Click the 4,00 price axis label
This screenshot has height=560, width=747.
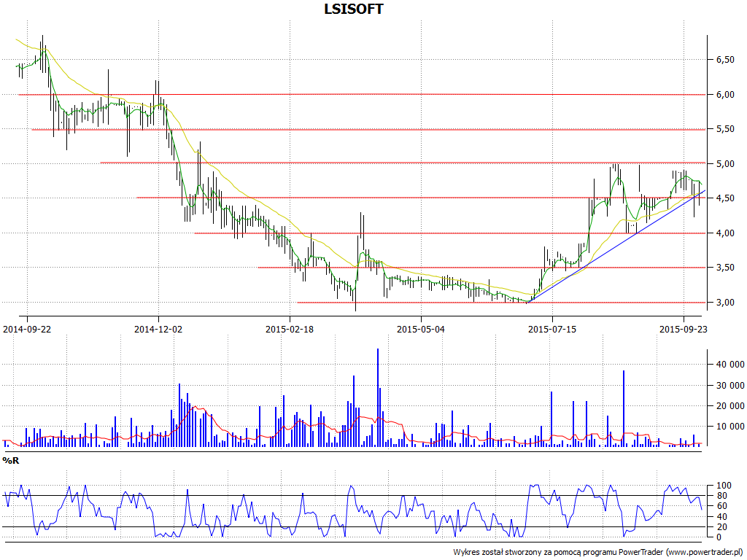(725, 233)
